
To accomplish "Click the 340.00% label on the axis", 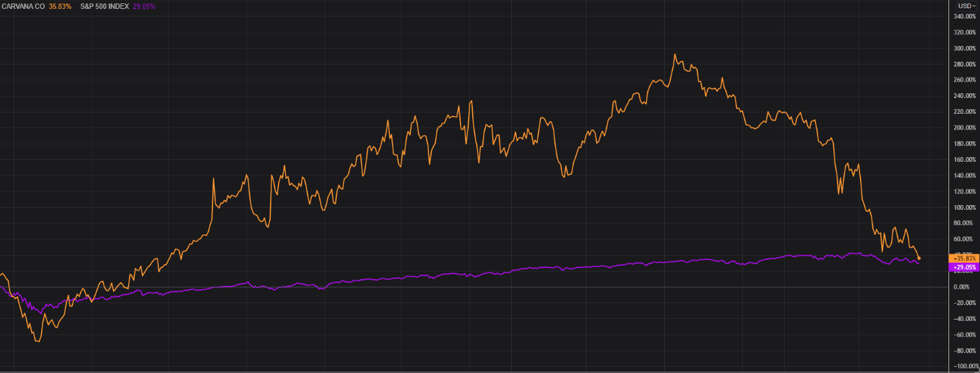I will click(x=965, y=16).
